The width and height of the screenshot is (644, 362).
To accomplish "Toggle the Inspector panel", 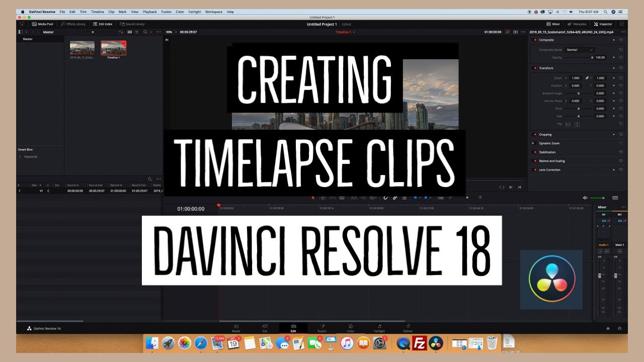I will (x=603, y=24).
